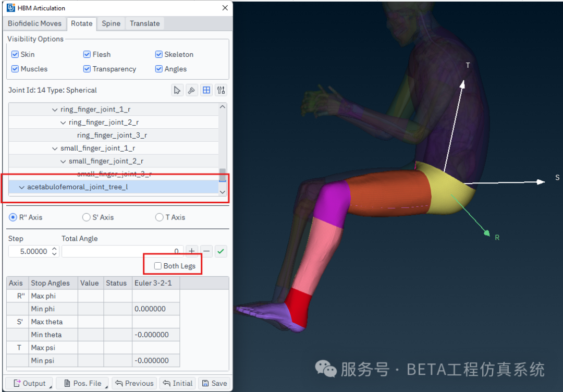Viewport: 563px width, 392px height.
Task: Click the joint tree scrollbar thumb
Action: point(223,175)
